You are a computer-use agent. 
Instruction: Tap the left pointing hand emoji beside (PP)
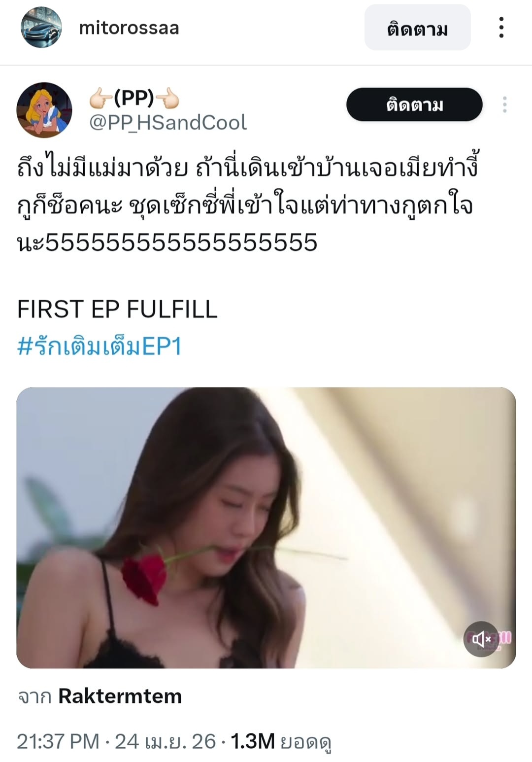(x=101, y=99)
